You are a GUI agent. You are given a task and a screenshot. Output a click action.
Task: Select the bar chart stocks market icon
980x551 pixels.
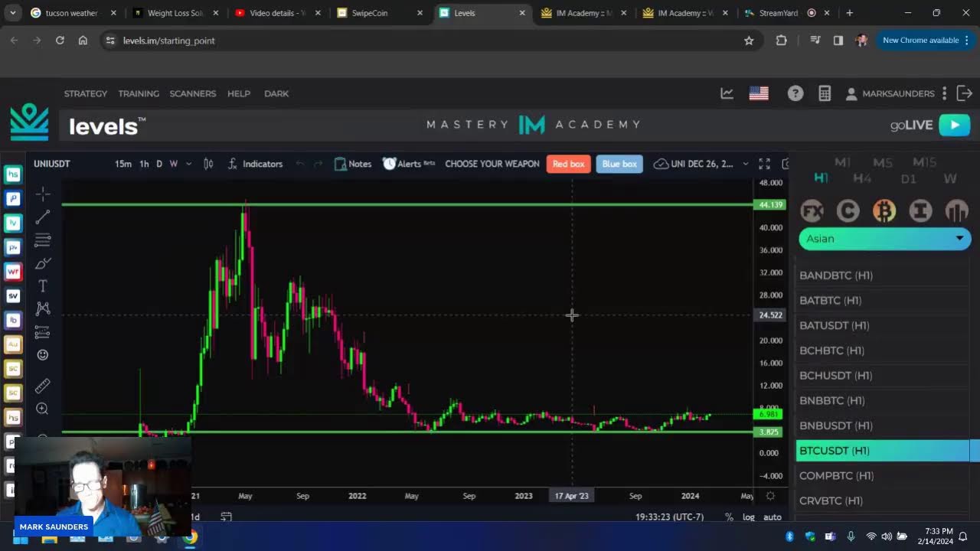[x=956, y=210]
